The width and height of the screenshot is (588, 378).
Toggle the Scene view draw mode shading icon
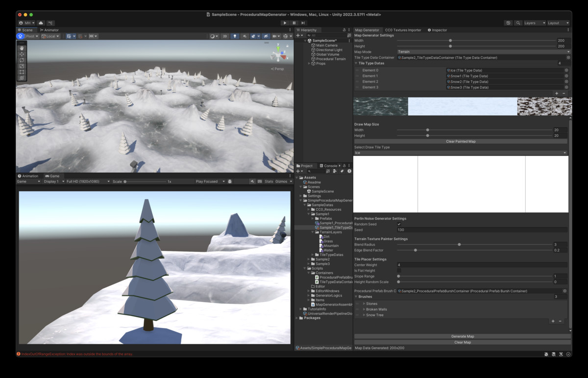tap(214, 36)
